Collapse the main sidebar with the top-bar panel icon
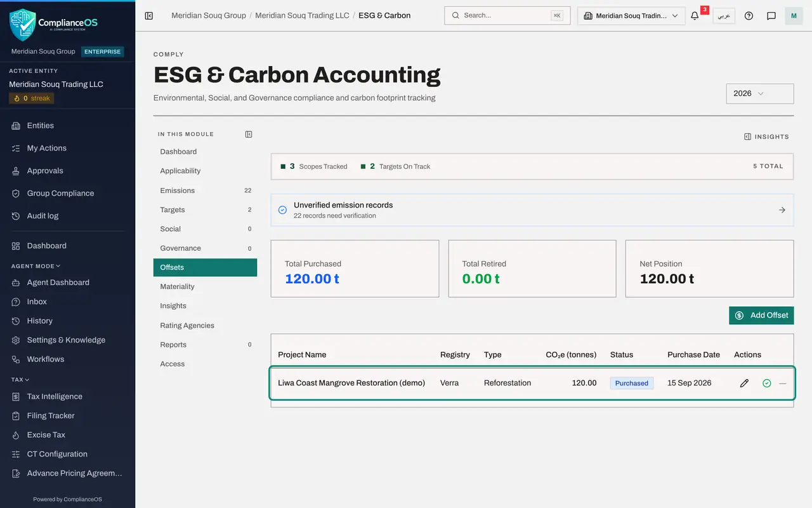Screen dimensions: 812x508 pos(149,16)
